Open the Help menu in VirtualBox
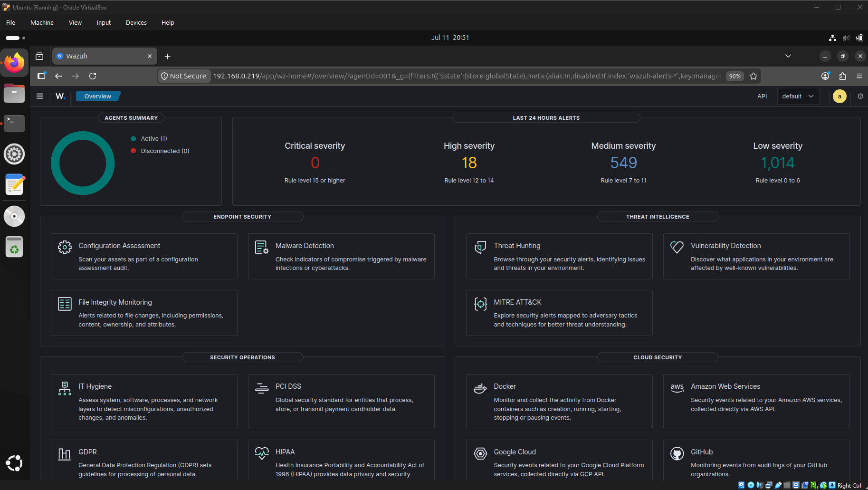 (x=168, y=22)
